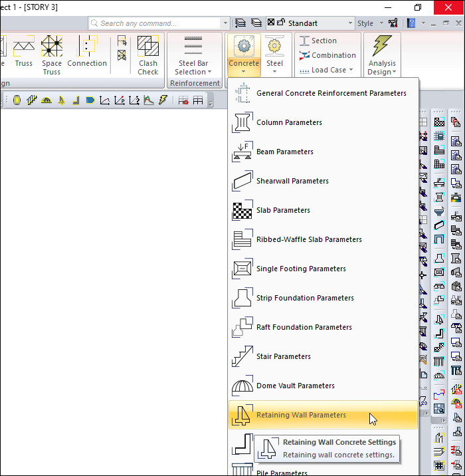Open the Clash Check tool

coord(148,55)
